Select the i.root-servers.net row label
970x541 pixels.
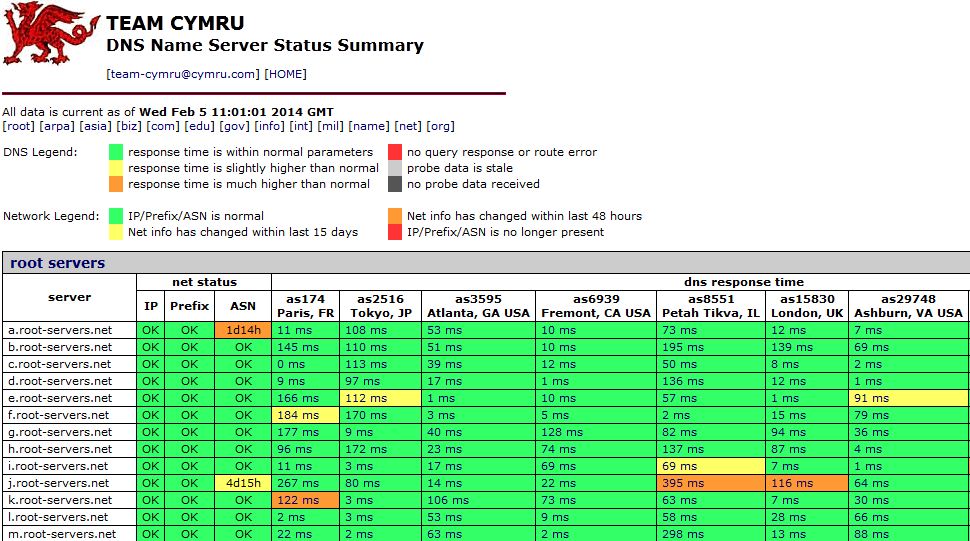(x=58, y=466)
